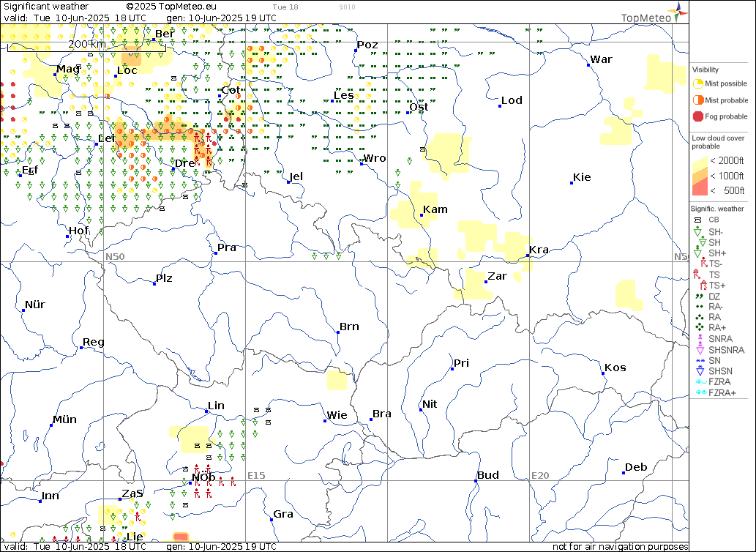
Task: Select the CB symbol in the legend
Action: coord(697,220)
